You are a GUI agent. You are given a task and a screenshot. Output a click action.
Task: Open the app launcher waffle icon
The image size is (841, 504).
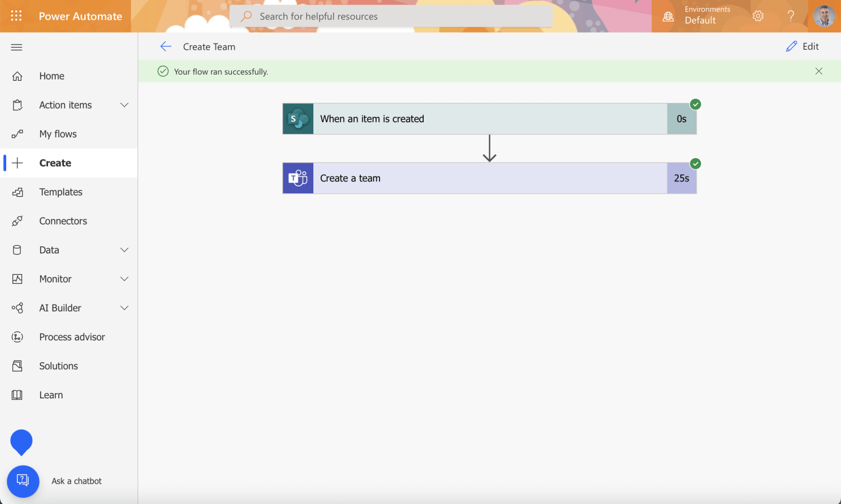16,16
